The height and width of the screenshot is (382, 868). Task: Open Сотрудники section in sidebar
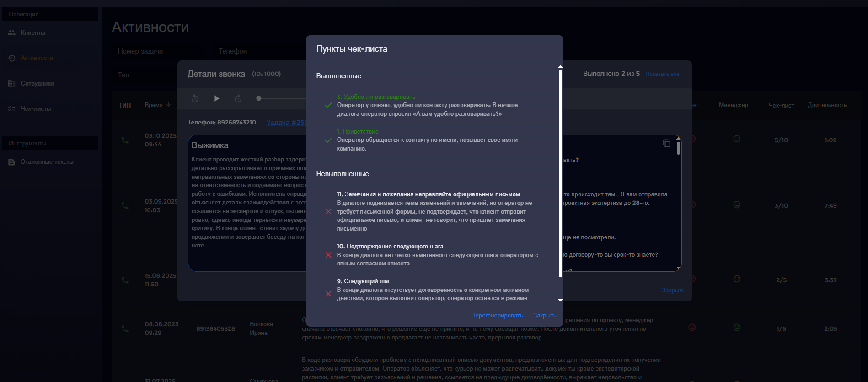pyautogui.click(x=37, y=84)
